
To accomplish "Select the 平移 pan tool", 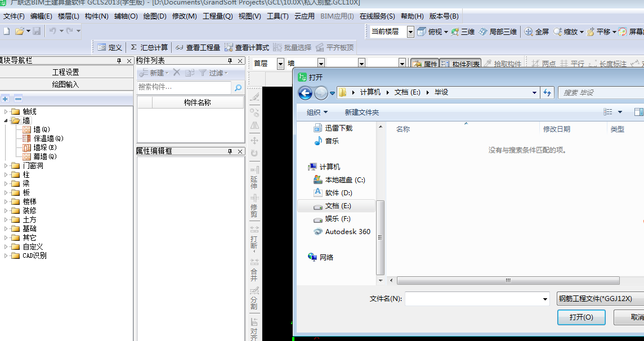I will [598, 32].
